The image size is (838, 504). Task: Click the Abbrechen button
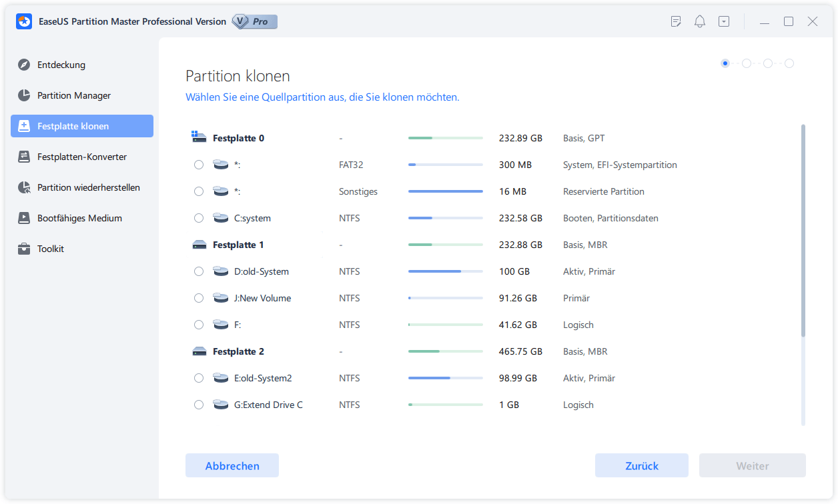[x=232, y=466]
